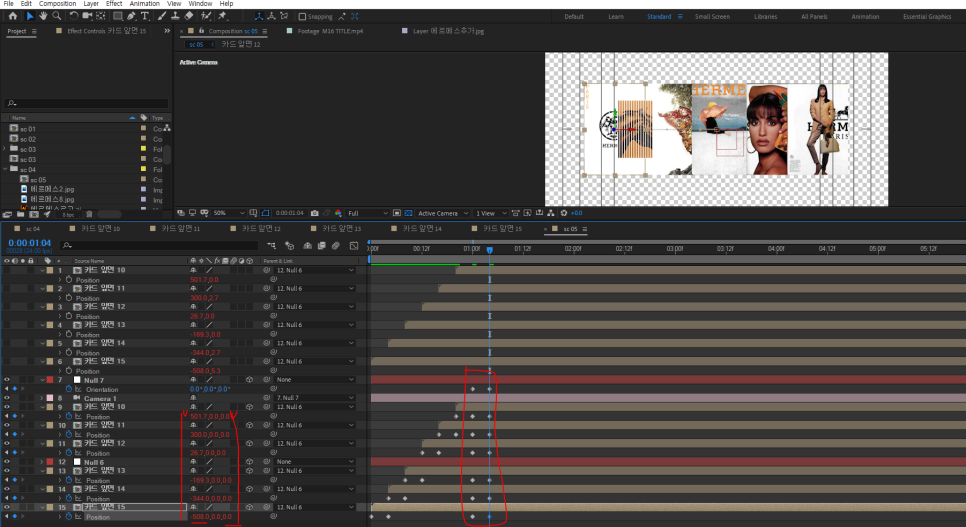Select the Hand tool
Viewport: 966px width, 527px height.
[x=43, y=16]
